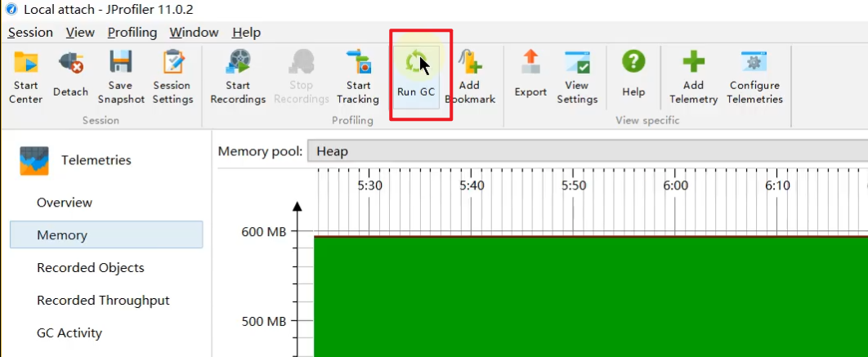Image resolution: width=868 pixels, height=357 pixels.
Task: Open Configure Telemetries
Action: coord(754,78)
